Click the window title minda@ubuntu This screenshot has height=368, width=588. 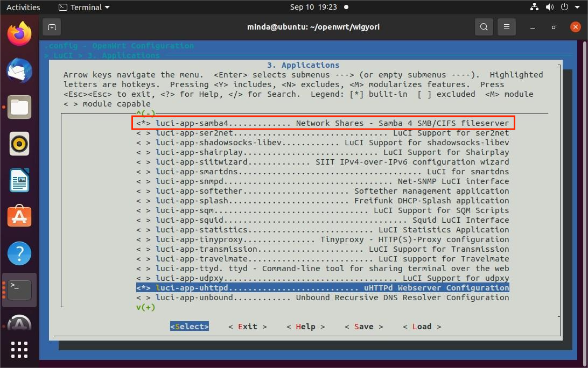[313, 27]
